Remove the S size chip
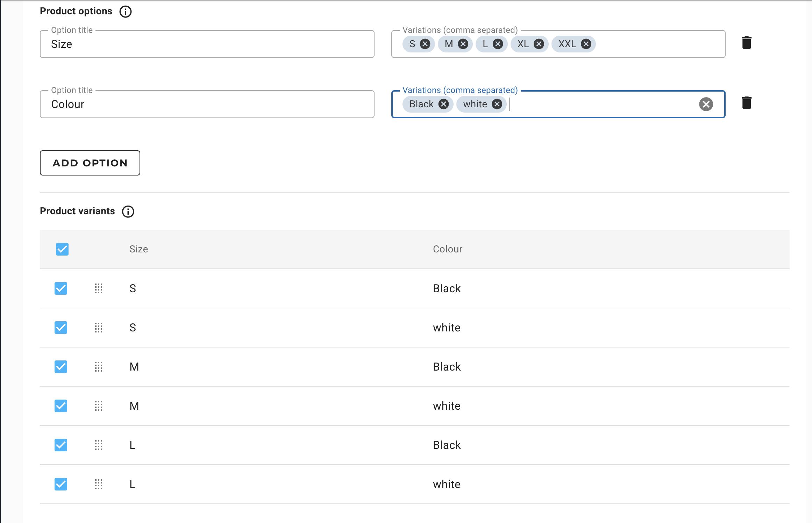The width and height of the screenshot is (812, 523). [x=425, y=44]
